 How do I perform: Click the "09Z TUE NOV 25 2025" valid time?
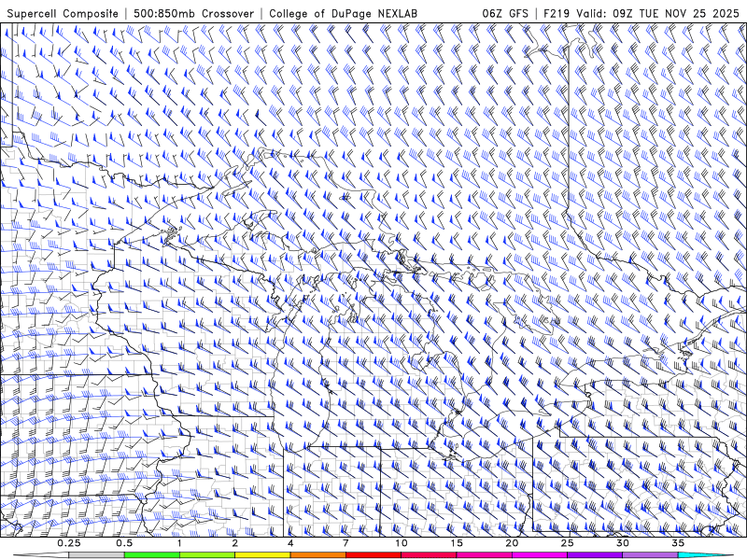(676, 13)
